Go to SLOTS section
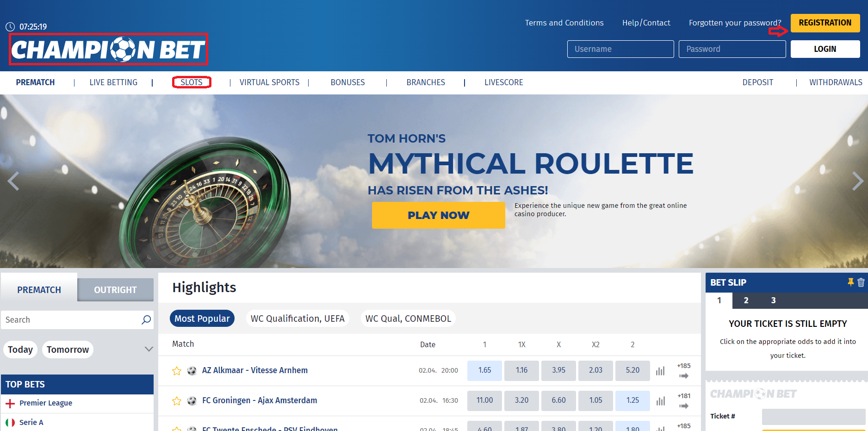This screenshot has height=431, width=868. coord(192,82)
